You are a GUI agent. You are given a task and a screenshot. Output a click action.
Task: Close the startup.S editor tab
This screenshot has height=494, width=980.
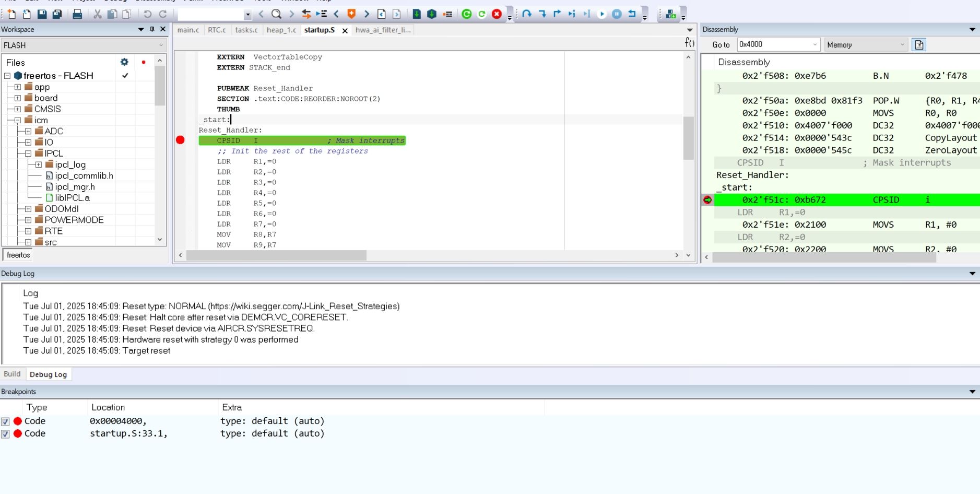(345, 31)
